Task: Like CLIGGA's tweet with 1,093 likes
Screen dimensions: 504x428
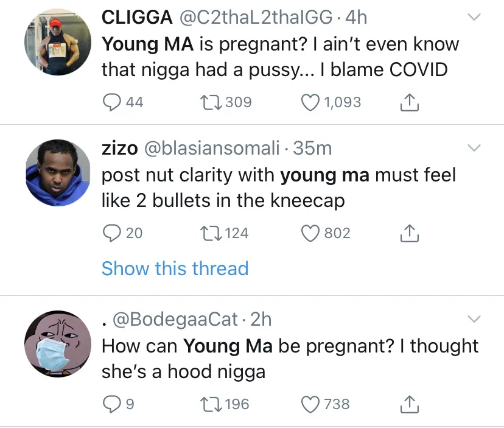Action: coord(312,102)
